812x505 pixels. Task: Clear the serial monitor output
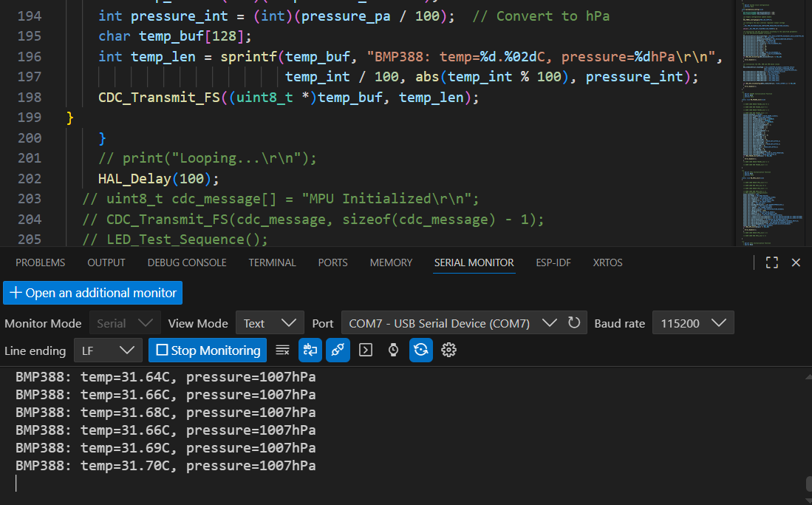pyautogui.click(x=282, y=350)
